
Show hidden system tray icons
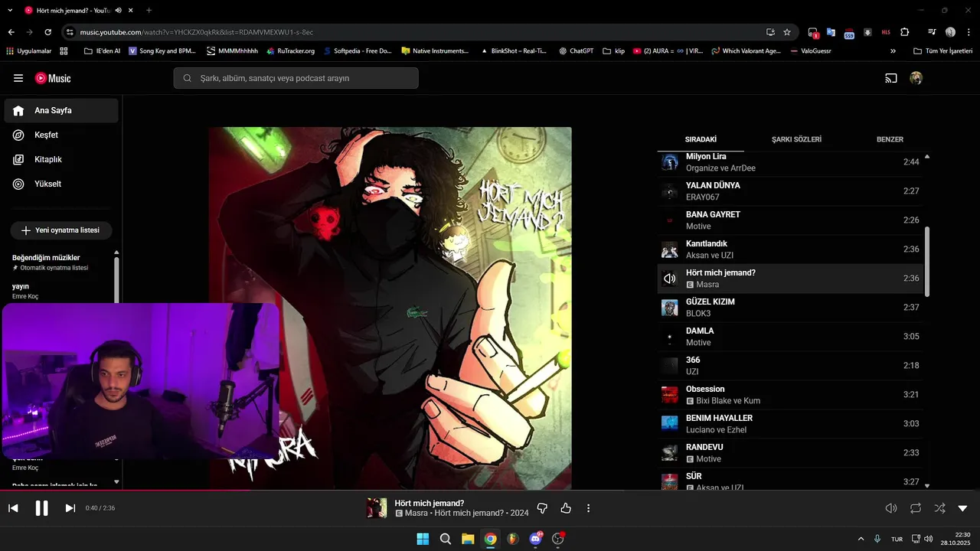pyautogui.click(x=861, y=539)
